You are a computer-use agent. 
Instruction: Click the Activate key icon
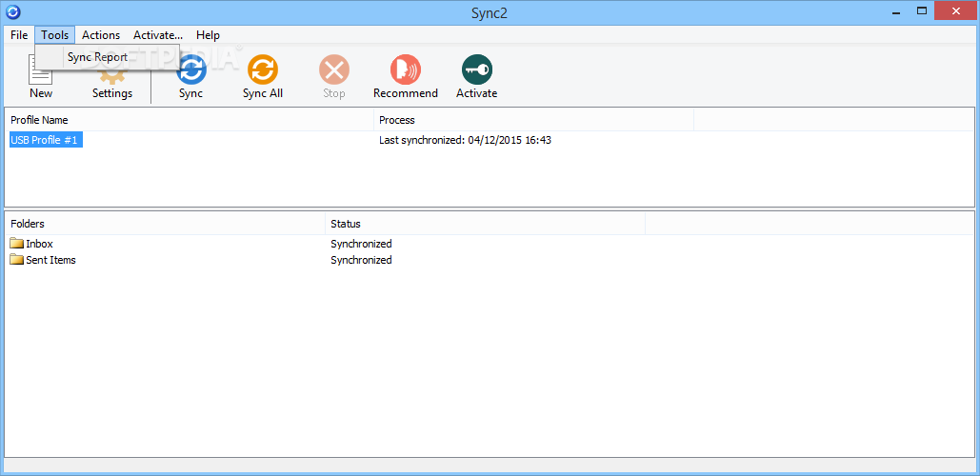(477, 69)
